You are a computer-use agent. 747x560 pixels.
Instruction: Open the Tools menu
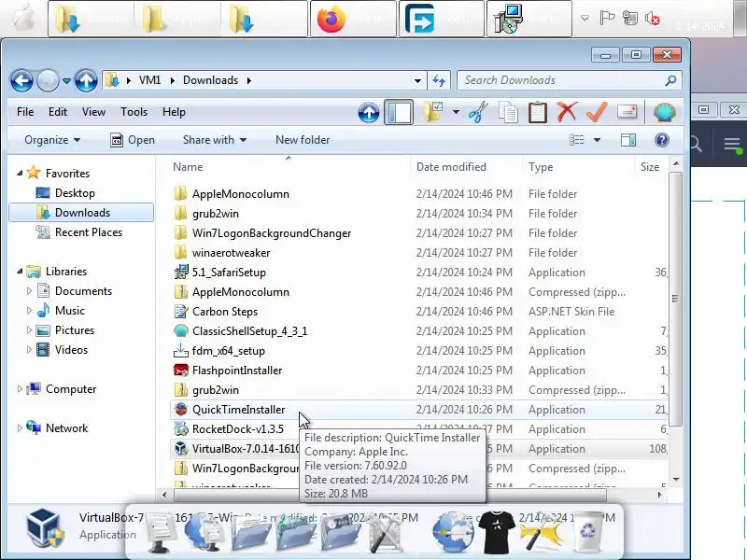134,112
